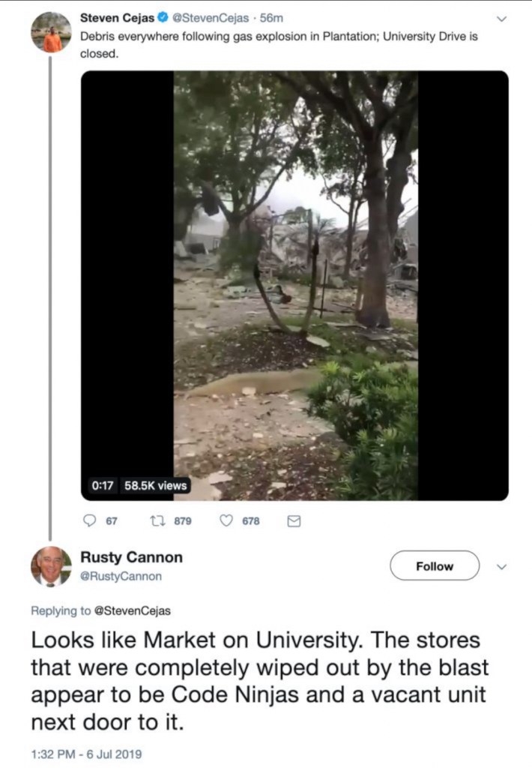
Task: Click the Rusty Cannon display name
Action: tap(131, 557)
